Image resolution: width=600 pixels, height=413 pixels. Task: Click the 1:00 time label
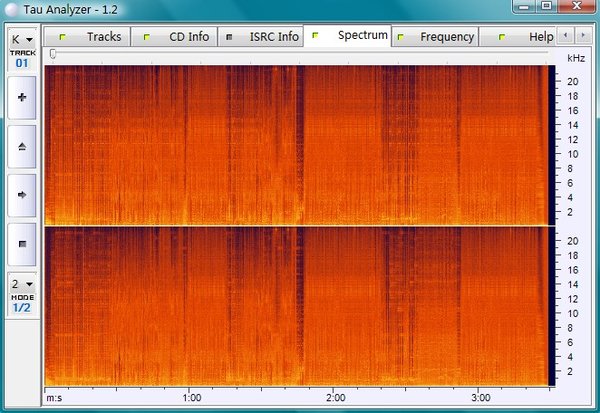pyautogui.click(x=192, y=398)
